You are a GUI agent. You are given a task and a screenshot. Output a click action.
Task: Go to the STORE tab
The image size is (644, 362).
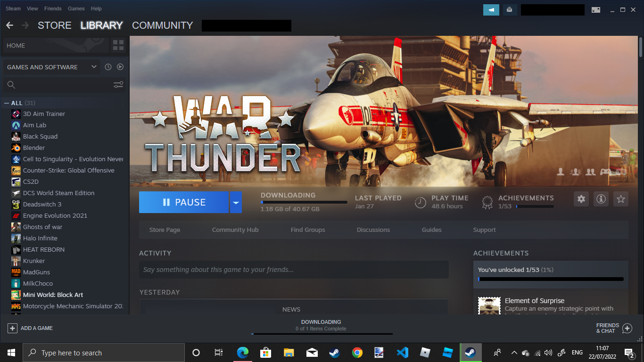tap(55, 25)
